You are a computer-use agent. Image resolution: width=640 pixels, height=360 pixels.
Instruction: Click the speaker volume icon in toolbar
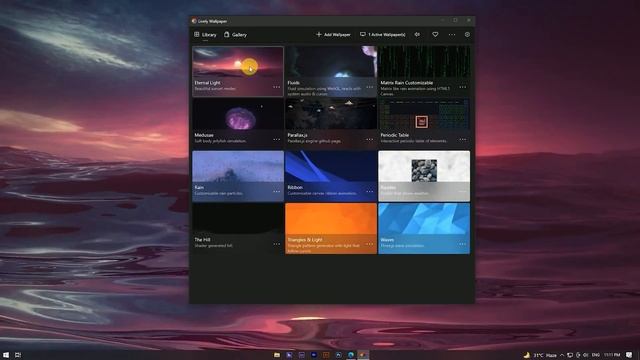tap(417, 35)
